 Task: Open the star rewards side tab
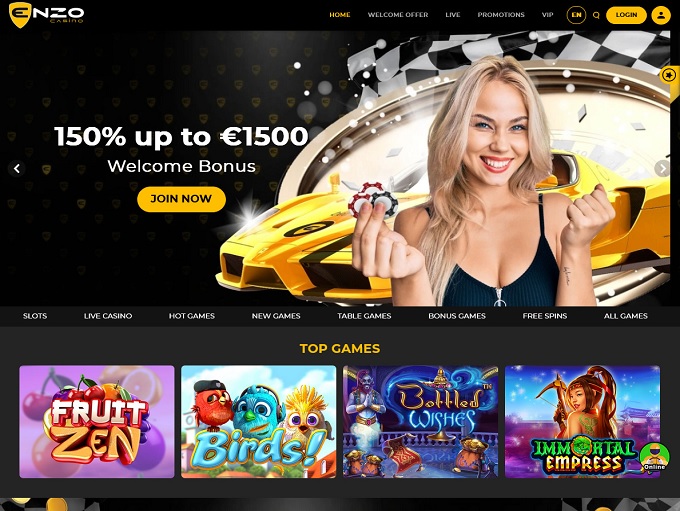coord(669,76)
